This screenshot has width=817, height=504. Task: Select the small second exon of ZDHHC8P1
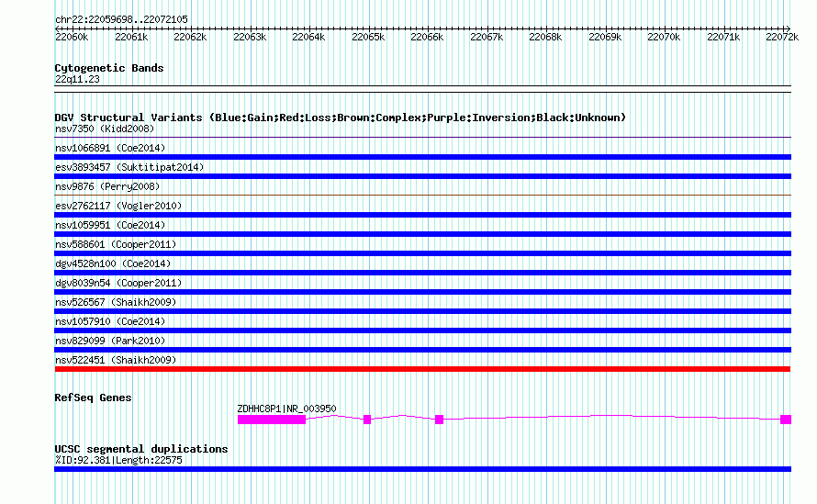click(x=367, y=420)
